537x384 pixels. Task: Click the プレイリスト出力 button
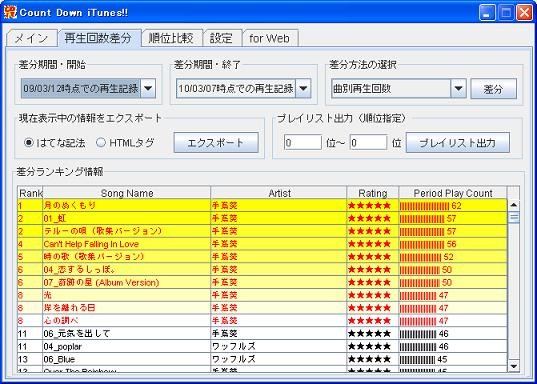pos(458,142)
